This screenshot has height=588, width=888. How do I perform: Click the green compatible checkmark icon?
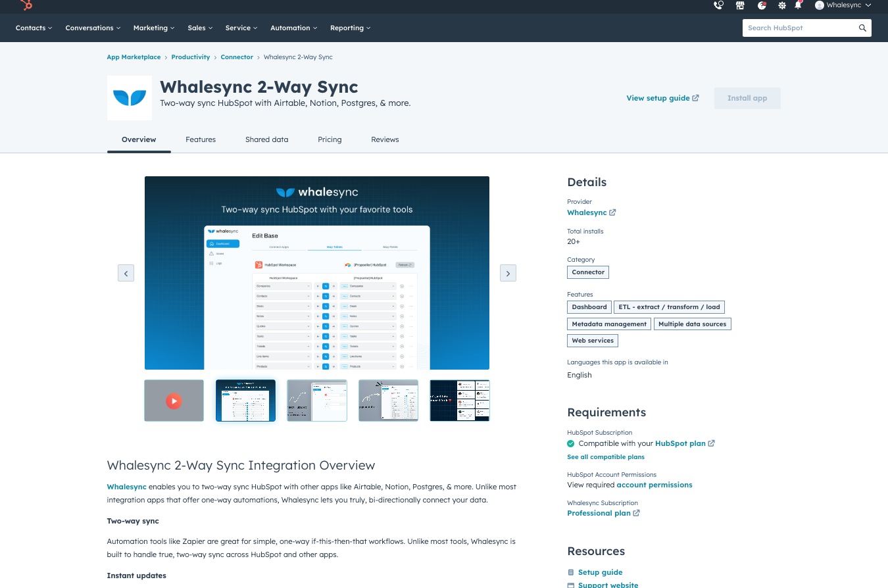click(x=571, y=443)
